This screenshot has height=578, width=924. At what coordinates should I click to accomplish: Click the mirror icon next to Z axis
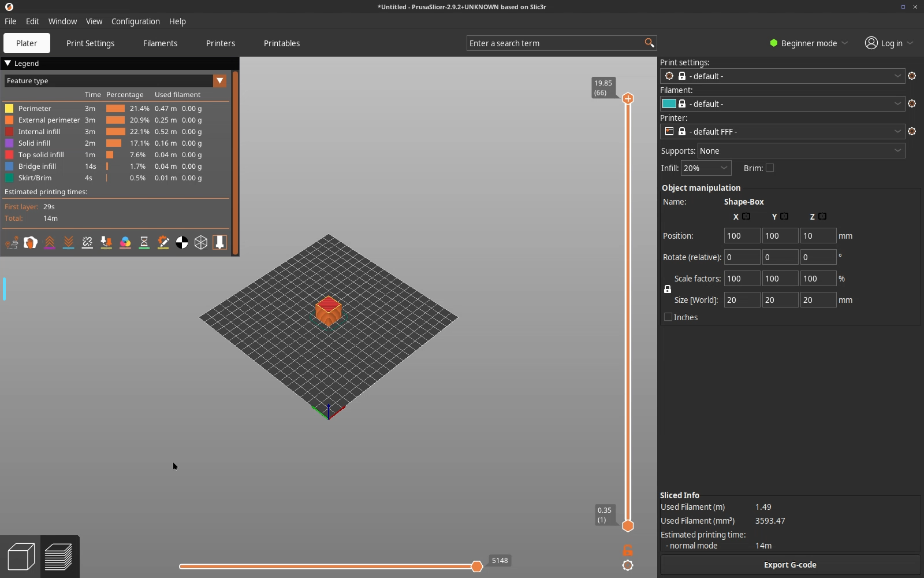822,216
